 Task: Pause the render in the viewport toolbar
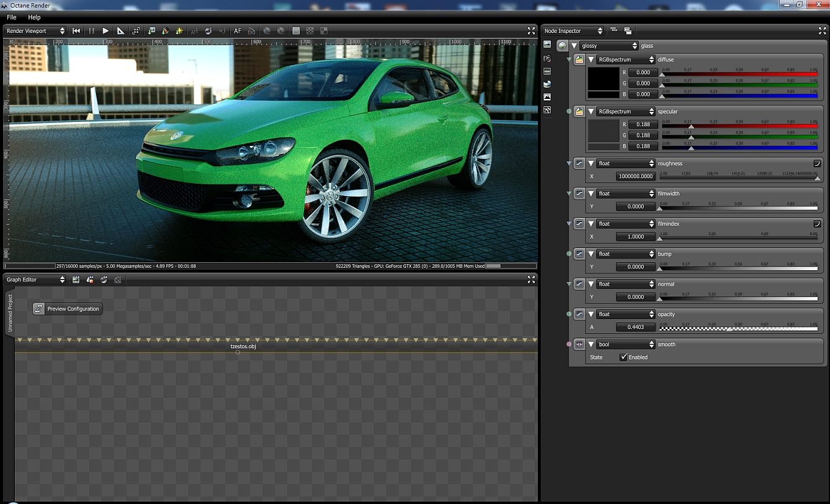[x=92, y=31]
